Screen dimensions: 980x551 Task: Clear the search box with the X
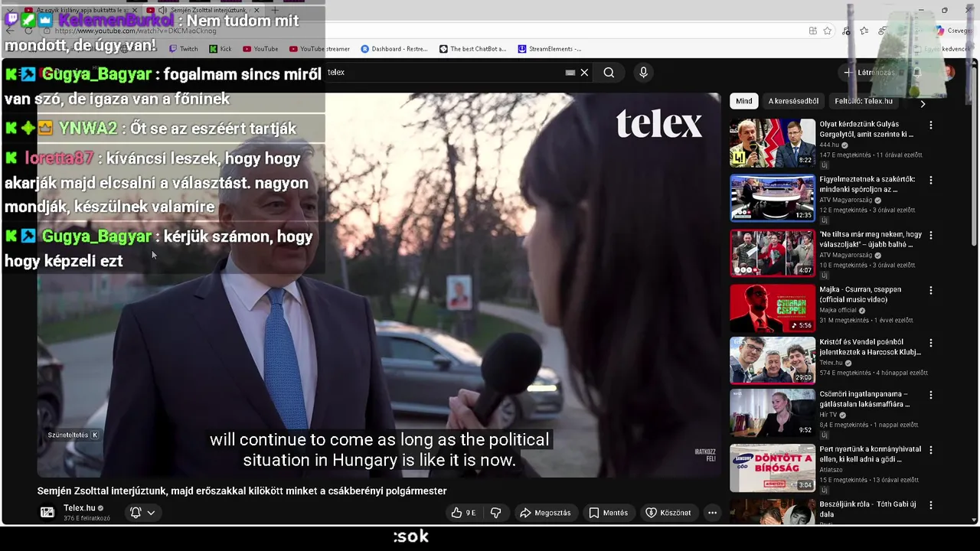click(584, 73)
